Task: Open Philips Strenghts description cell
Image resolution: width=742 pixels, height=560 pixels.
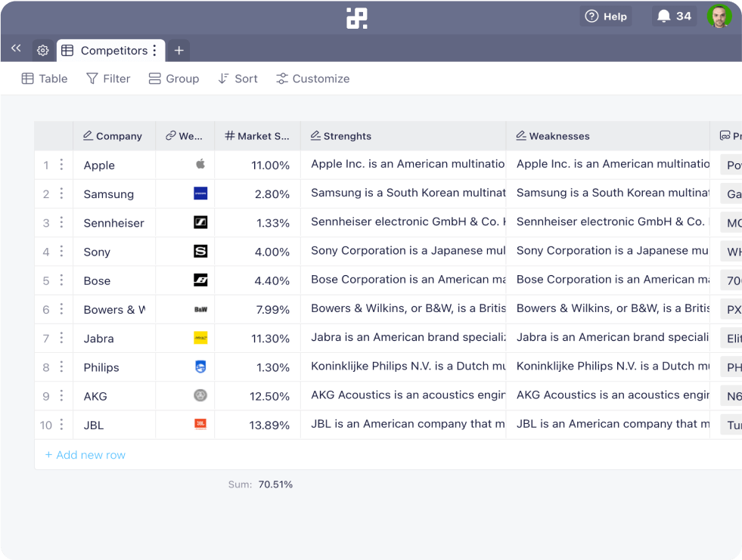Action: pyautogui.click(x=403, y=367)
